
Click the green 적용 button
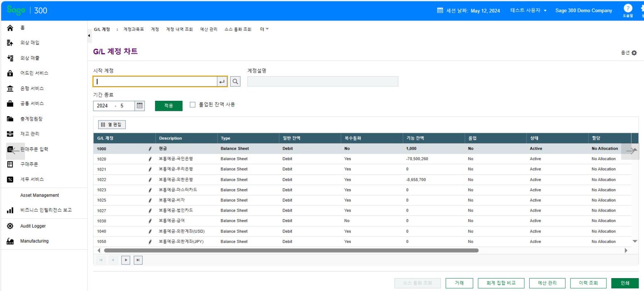pos(169,106)
